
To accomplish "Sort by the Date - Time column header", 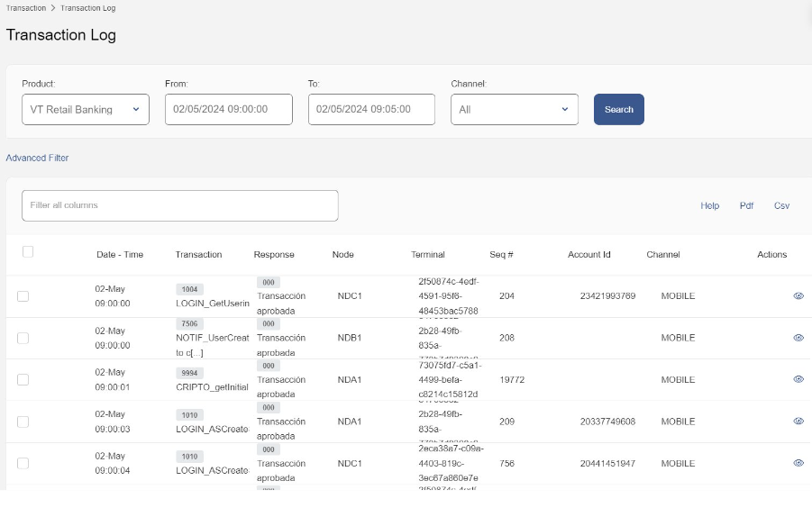I will point(120,255).
